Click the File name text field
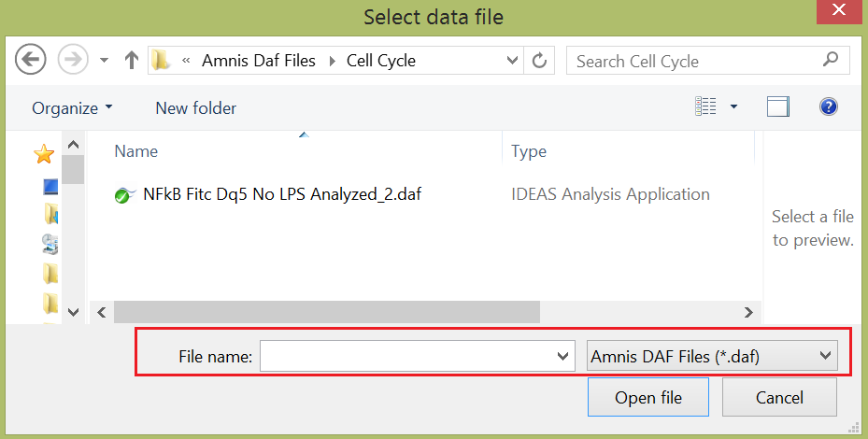This screenshot has width=868, height=439. (406, 356)
